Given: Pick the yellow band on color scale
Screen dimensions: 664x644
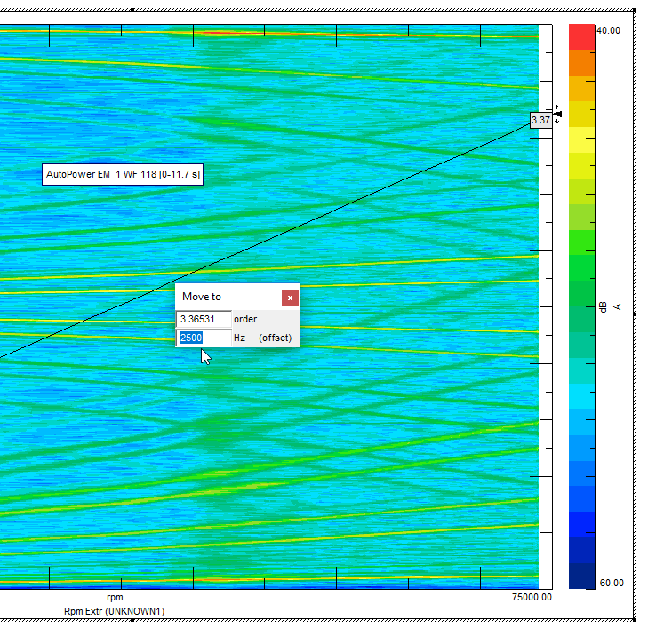Looking at the screenshot, I should pyautogui.click(x=582, y=139).
